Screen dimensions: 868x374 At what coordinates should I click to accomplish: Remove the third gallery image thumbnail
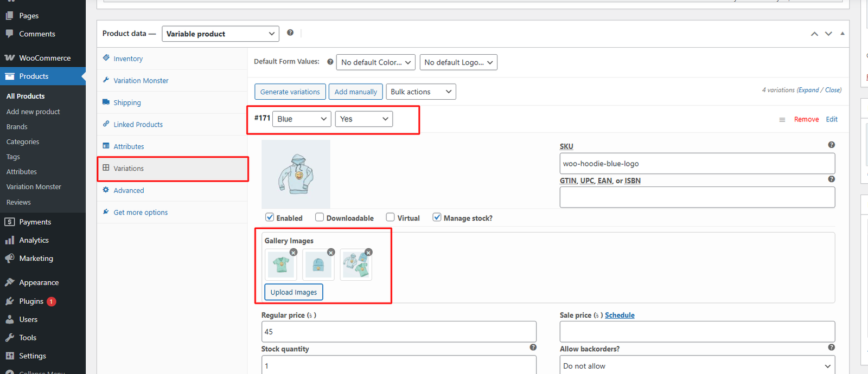pos(368,253)
